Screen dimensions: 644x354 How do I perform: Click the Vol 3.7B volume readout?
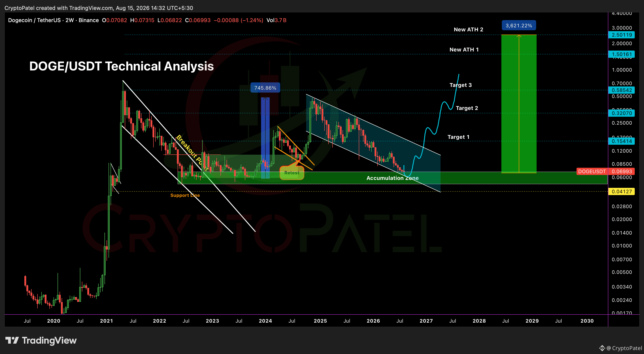point(276,20)
